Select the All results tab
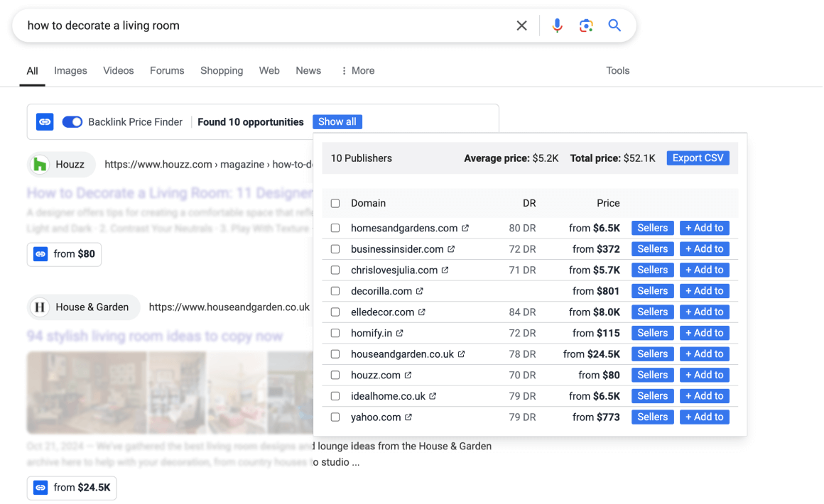824x504 pixels. 32,71
